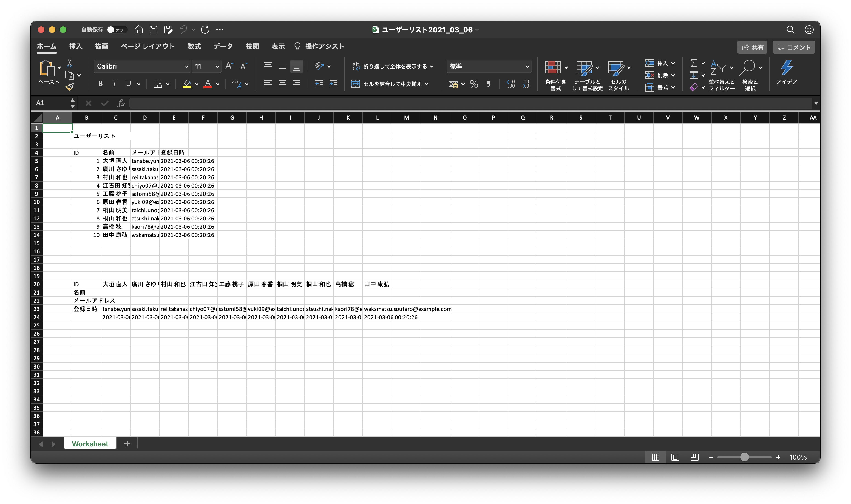The width and height of the screenshot is (851, 504).
Task: Click the Home icon in title bar
Action: [x=138, y=30]
